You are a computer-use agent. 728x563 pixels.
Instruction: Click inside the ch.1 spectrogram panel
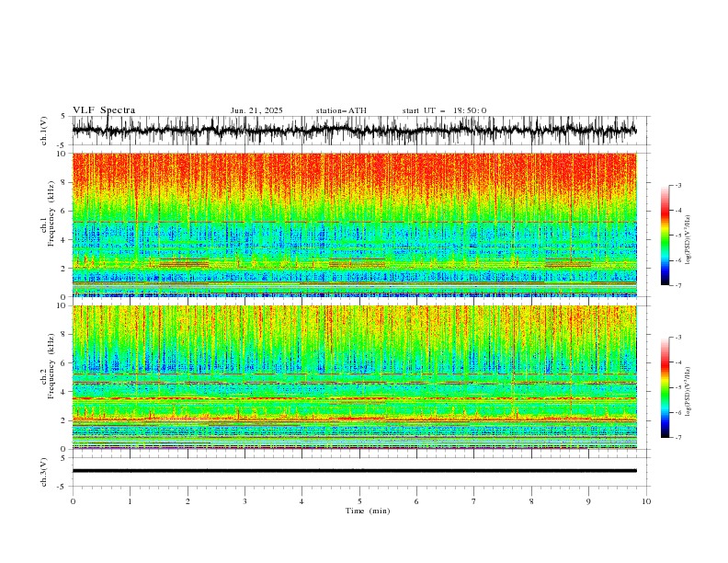click(355, 224)
